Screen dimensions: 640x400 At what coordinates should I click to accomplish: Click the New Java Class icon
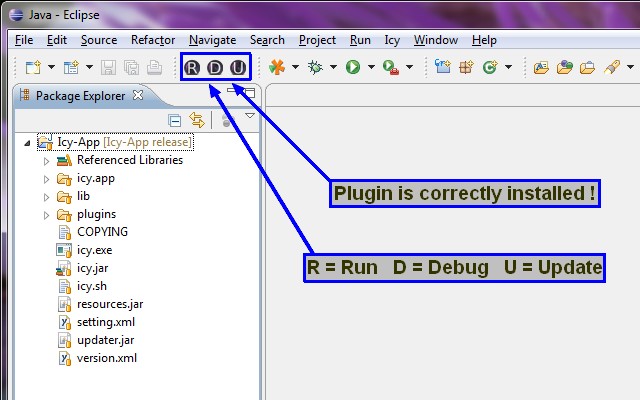tap(489, 67)
